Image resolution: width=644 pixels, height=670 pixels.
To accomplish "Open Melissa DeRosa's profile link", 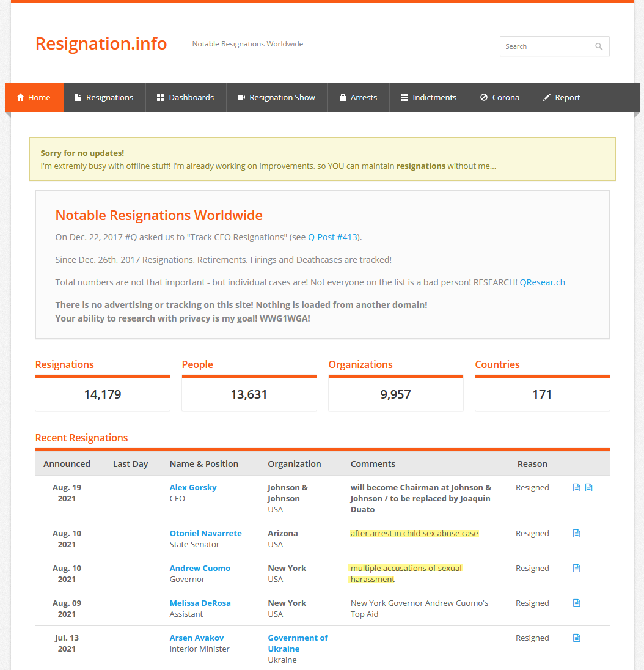I will pos(200,603).
